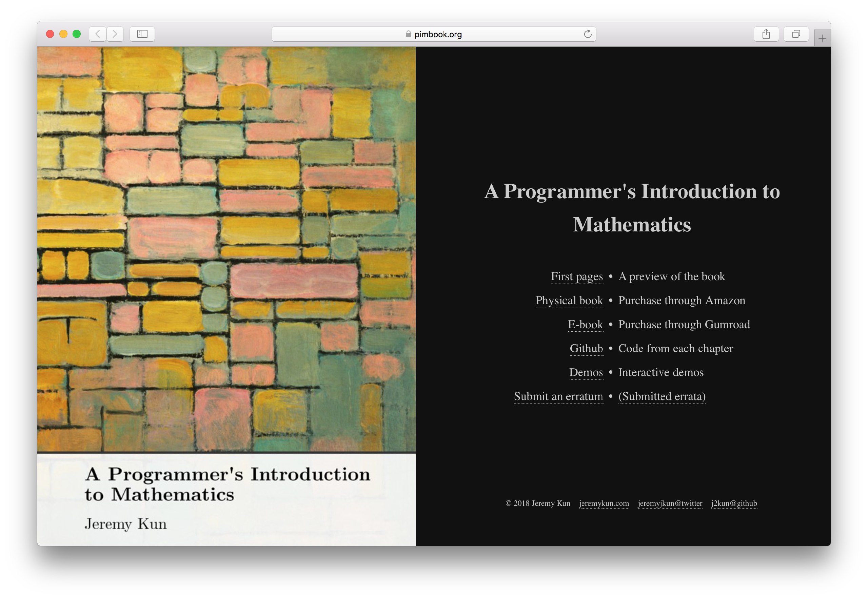Viewport: 868px width, 599px height.
Task: Reload the page with the refresh icon
Action: tap(588, 34)
